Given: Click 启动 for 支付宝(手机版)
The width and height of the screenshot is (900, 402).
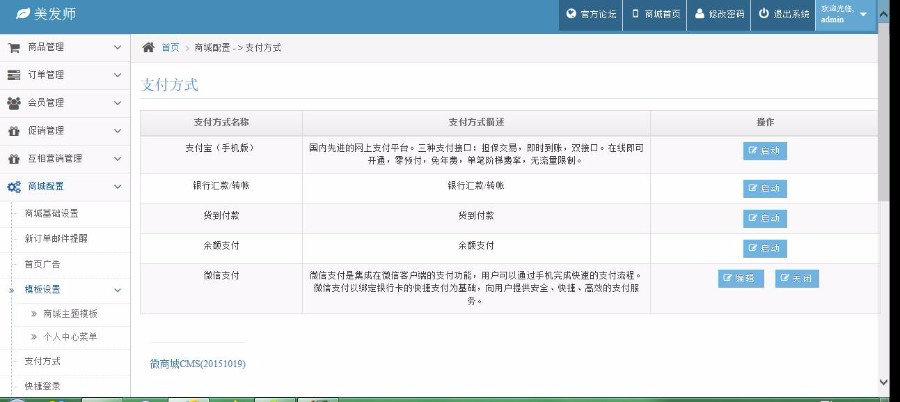Looking at the screenshot, I should pyautogui.click(x=765, y=151).
